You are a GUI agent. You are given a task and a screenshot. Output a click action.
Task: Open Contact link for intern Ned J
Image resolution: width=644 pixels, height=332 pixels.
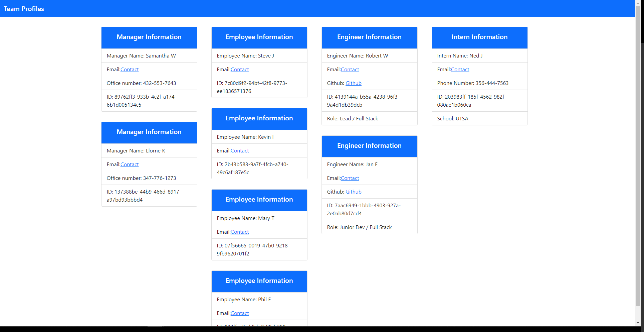[460, 69]
